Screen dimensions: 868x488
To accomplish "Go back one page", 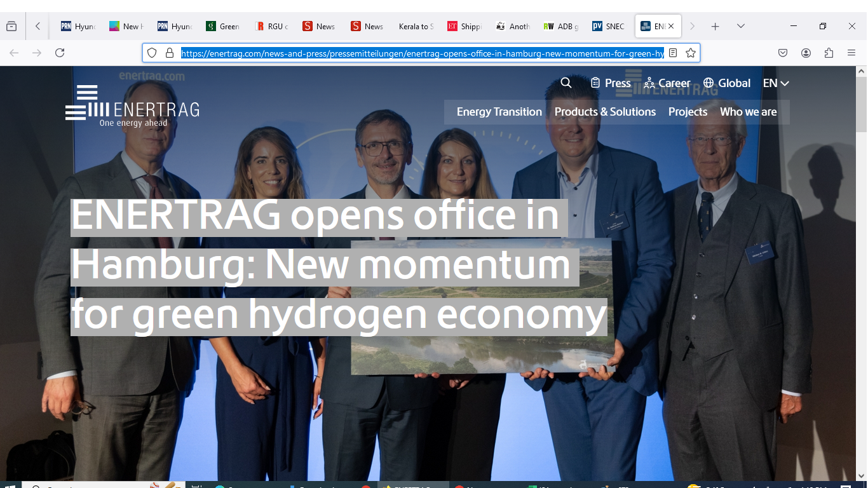I will tap(14, 53).
